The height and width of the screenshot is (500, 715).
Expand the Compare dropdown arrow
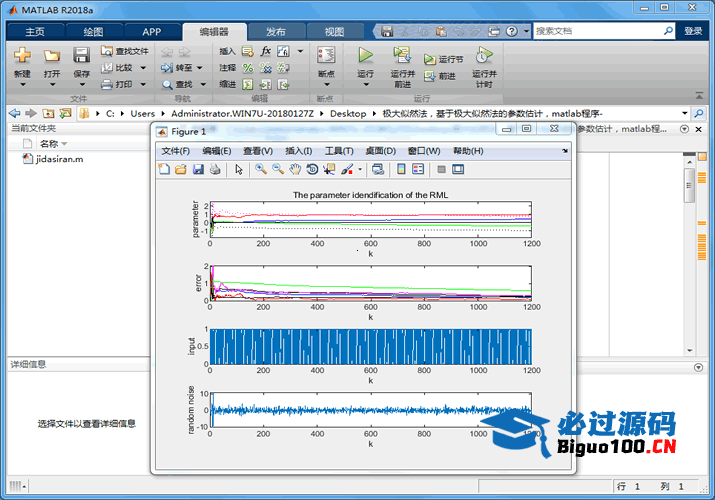tap(143, 68)
